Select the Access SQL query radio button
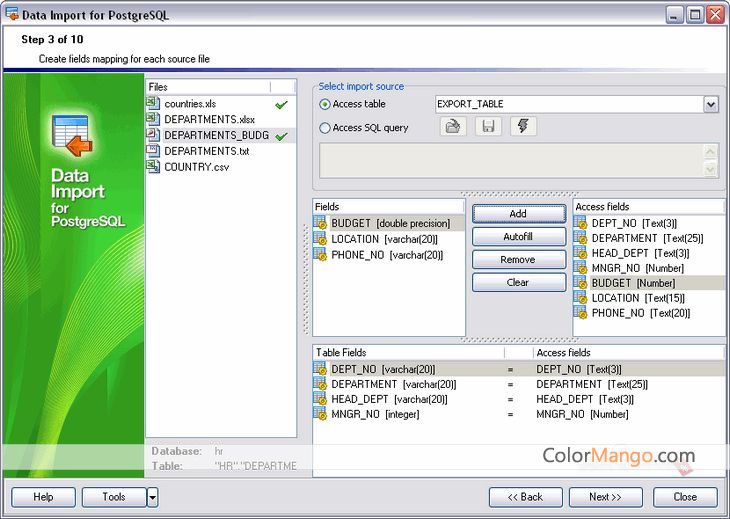This screenshot has height=519, width=730. coord(325,128)
